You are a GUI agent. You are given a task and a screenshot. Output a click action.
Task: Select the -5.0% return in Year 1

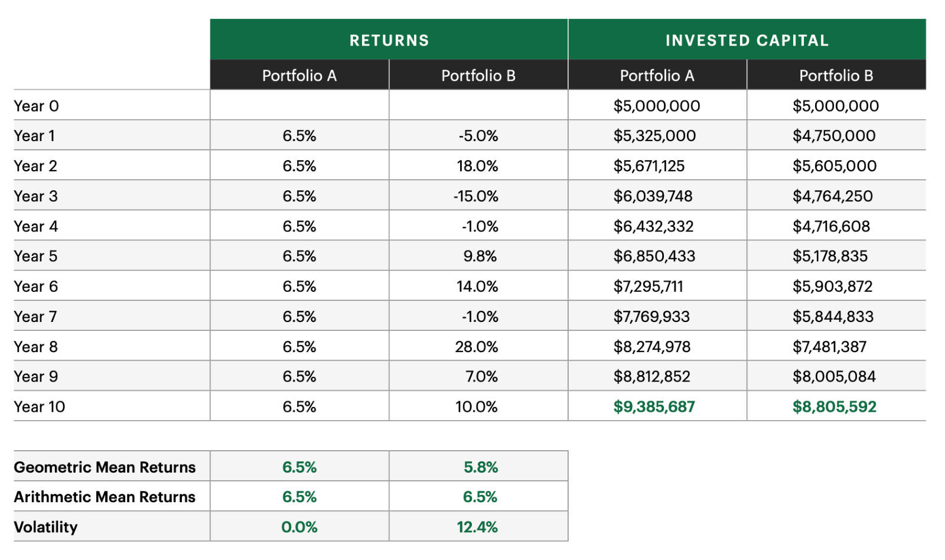click(478, 136)
